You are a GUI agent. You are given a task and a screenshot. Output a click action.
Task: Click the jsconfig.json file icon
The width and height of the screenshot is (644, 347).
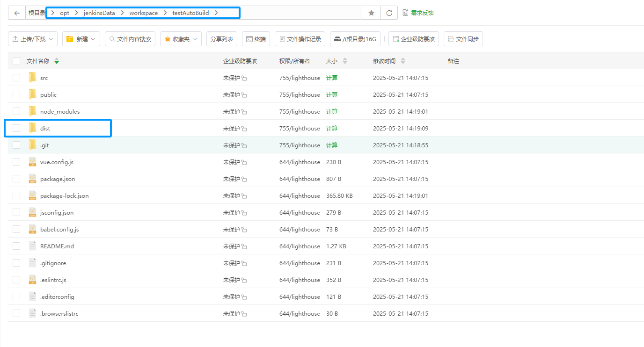(x=32, y=212)
